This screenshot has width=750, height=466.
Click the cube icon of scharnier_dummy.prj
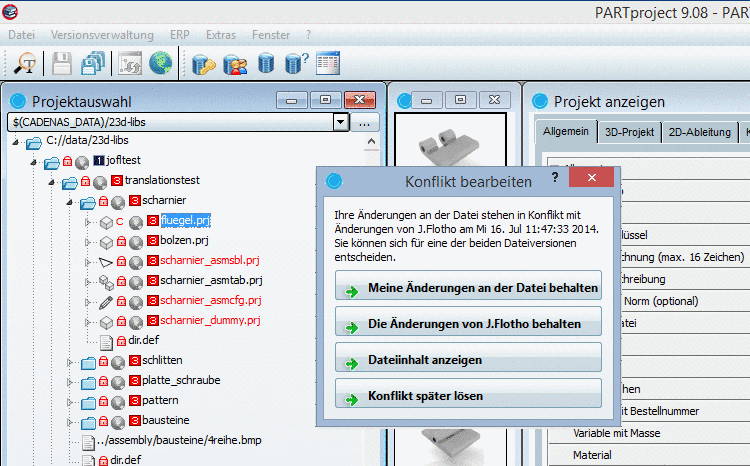tap(106, 322)
